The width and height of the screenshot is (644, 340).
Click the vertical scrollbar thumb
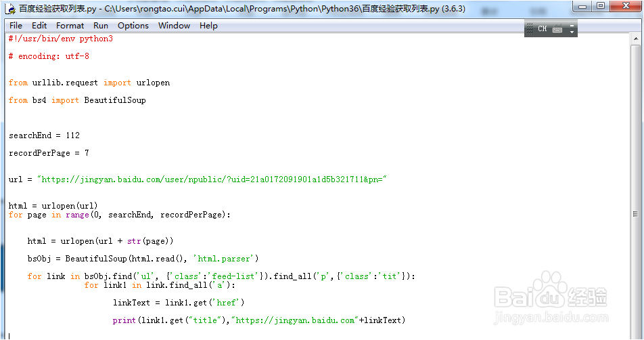tap(635, 213)
